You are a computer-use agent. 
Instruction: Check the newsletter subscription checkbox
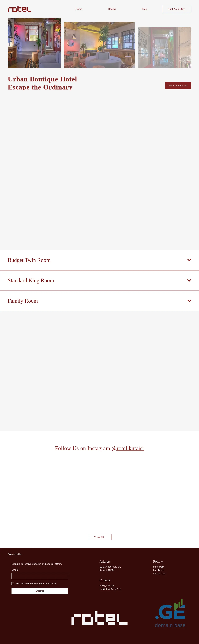13,584
